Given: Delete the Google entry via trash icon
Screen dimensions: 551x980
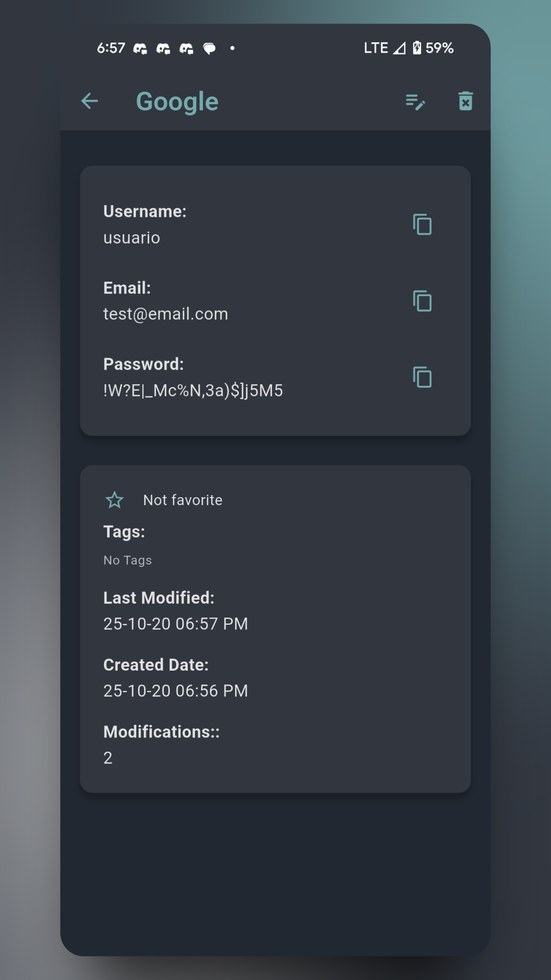Looking at the screenshot, I should pos(465,101).
